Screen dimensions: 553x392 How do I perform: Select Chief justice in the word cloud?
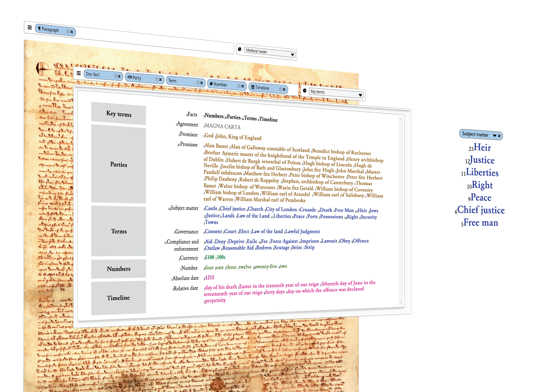(x=481, y=210)
